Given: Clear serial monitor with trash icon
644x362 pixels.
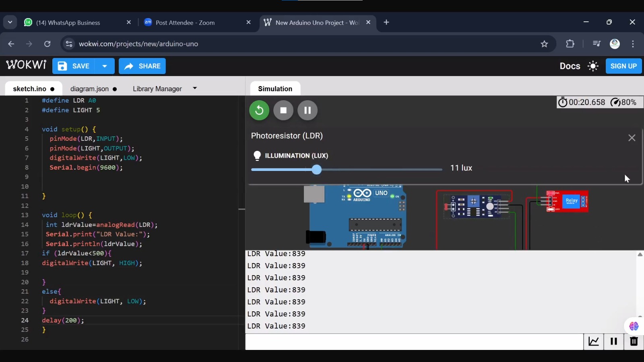Looking at the screenshot, I should pos(634,341).
